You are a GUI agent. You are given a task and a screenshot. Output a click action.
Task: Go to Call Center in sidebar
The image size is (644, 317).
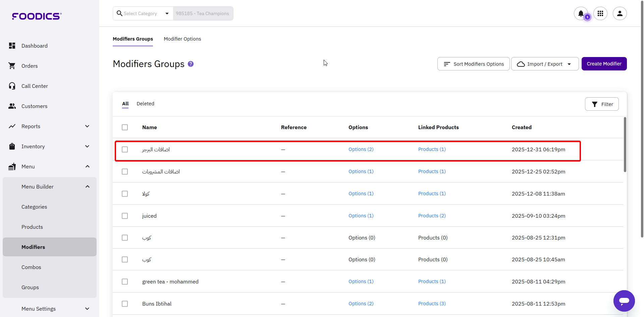(35, 86)
